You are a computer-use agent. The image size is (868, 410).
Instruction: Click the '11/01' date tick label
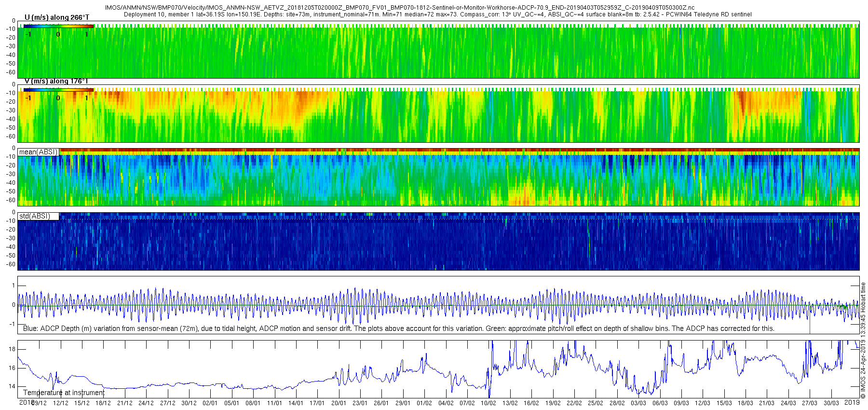coord(275,403)
